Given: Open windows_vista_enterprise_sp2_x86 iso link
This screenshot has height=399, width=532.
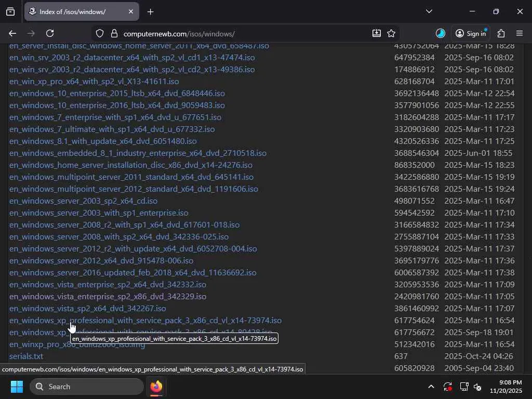Looking at the screenshot, I should pos(108,296).
